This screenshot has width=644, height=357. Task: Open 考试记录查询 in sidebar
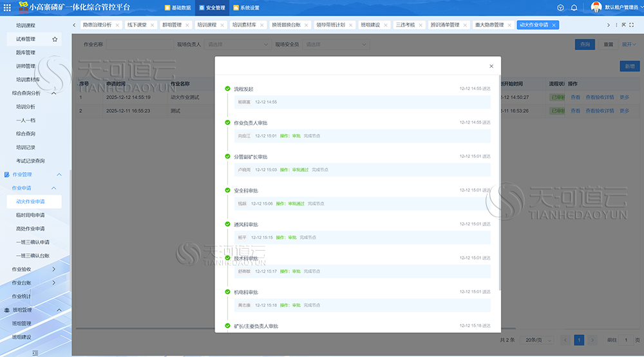[x=30, y=161]
